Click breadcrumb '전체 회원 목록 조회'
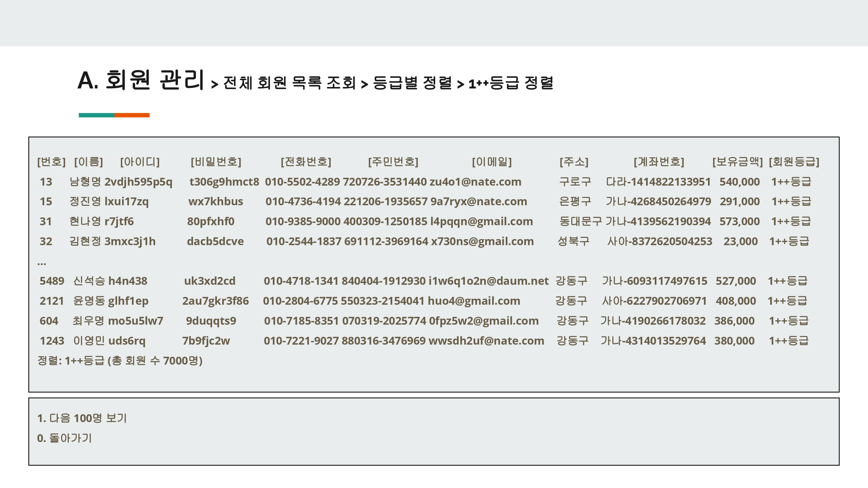The image size is (868, 488). point(289,83)
